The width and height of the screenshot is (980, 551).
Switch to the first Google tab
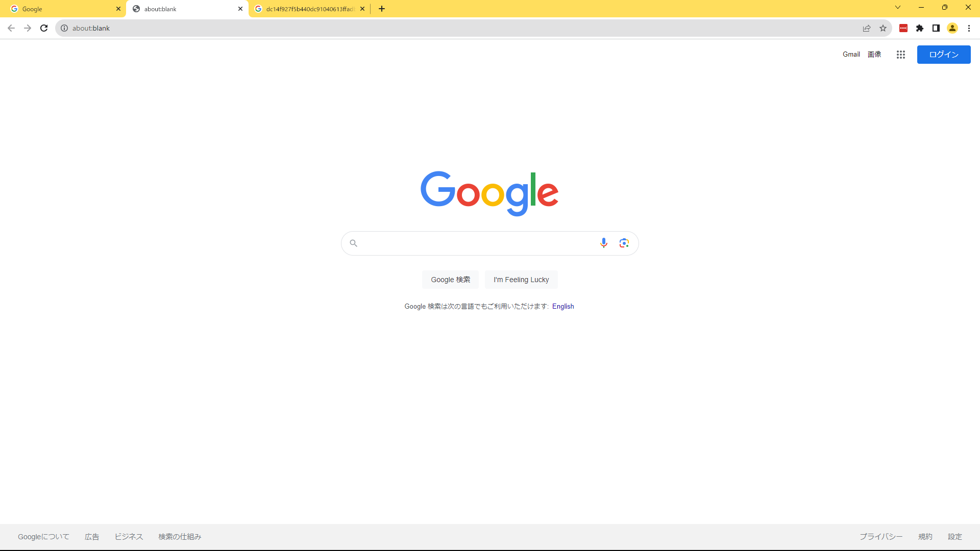61,9
